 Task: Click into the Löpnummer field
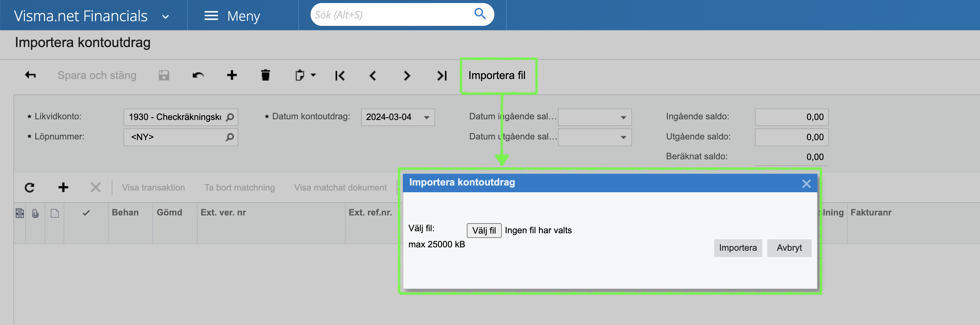pyautogui.click(x=175, y=137)
